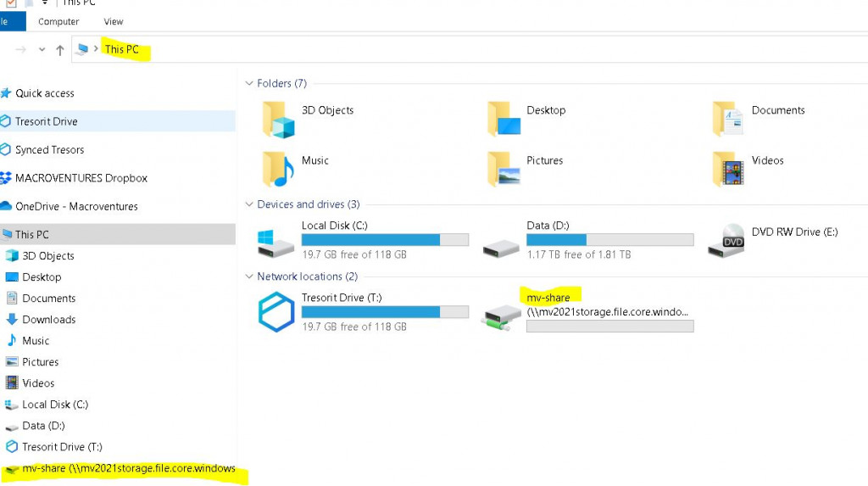Open the 3D Objects folder icon
The image size is (868, 486).
pyautogui.click(x=278, y=120)
